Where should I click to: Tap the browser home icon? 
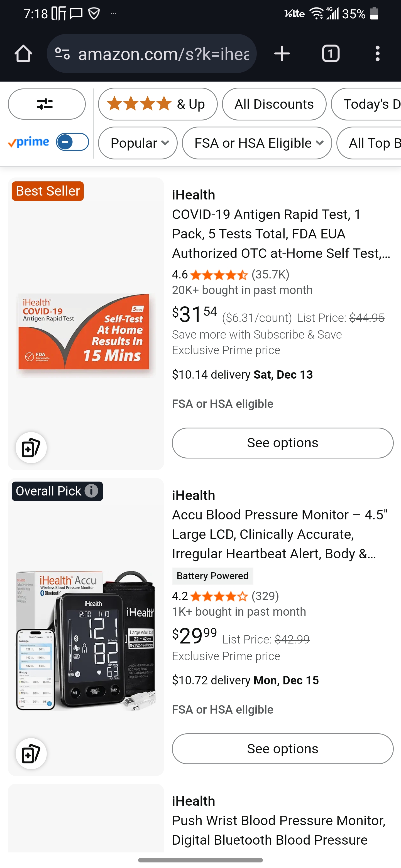coord(23,54)
